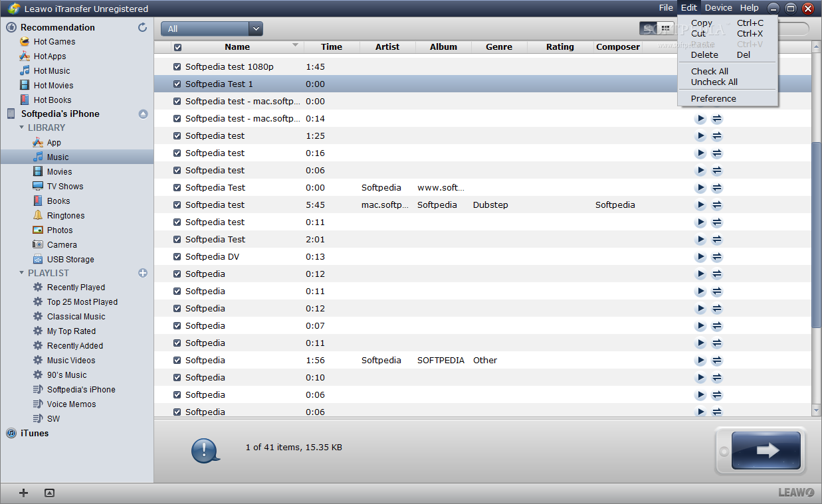Transfer the Softpedia DV track
This screenshot has width=822, height=504.
click(x=717, y=257)
